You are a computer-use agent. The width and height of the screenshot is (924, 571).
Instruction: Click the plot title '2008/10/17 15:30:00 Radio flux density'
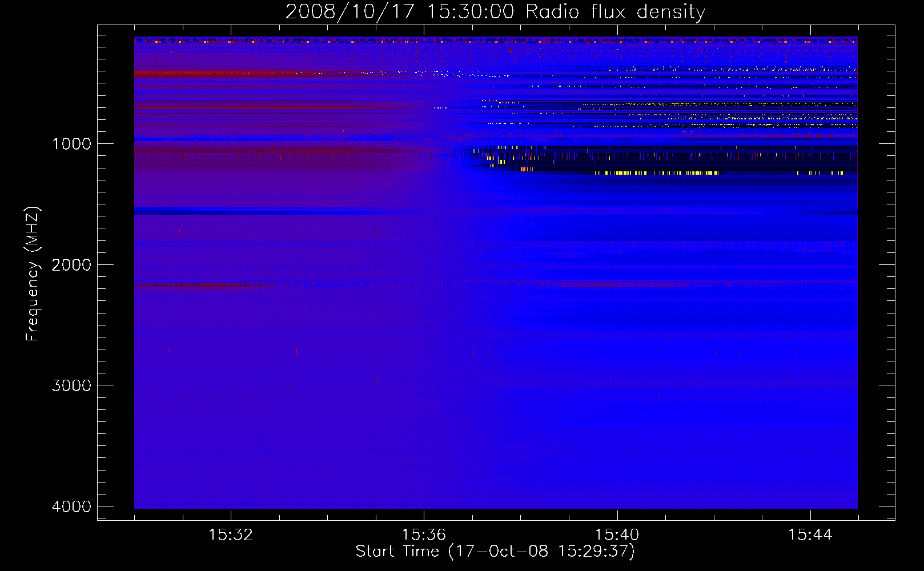point(495,11)
